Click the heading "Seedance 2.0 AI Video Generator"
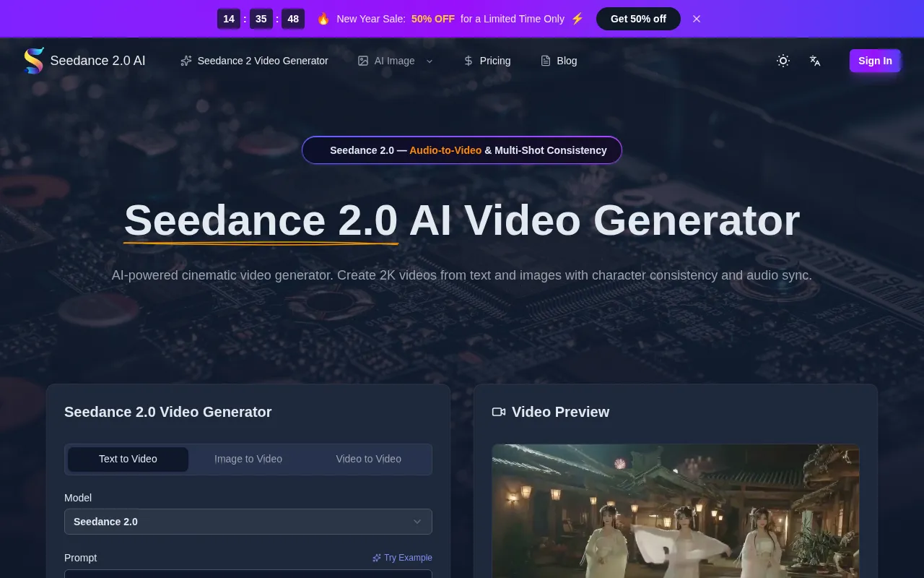 [x=462, y=220]
